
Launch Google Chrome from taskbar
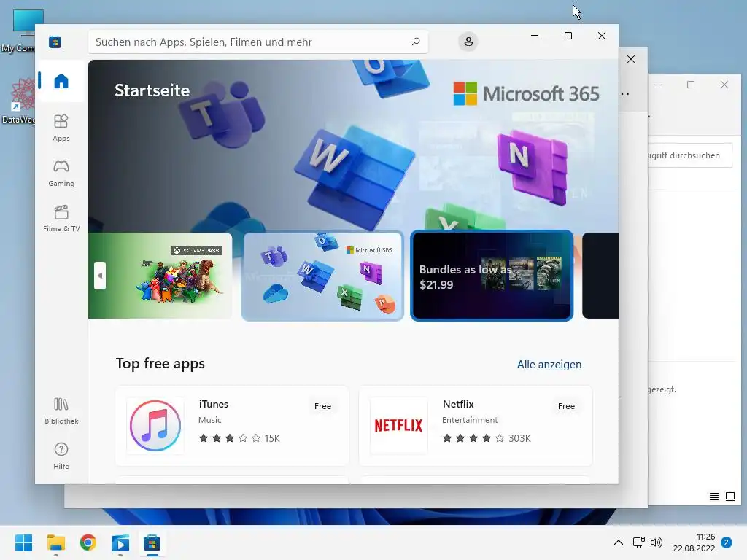click(x=88, y=542)
